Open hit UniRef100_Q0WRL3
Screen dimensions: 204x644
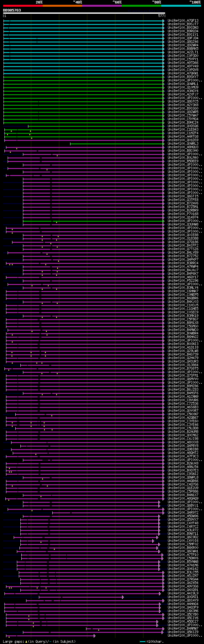click(183, 144)
